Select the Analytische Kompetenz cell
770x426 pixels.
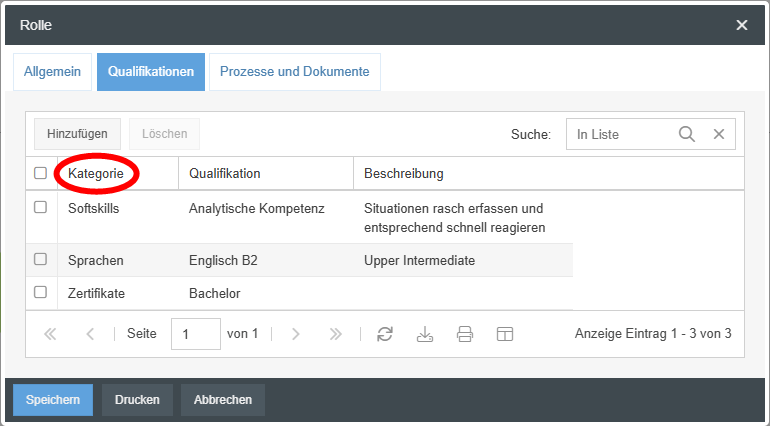coord(257,208)
